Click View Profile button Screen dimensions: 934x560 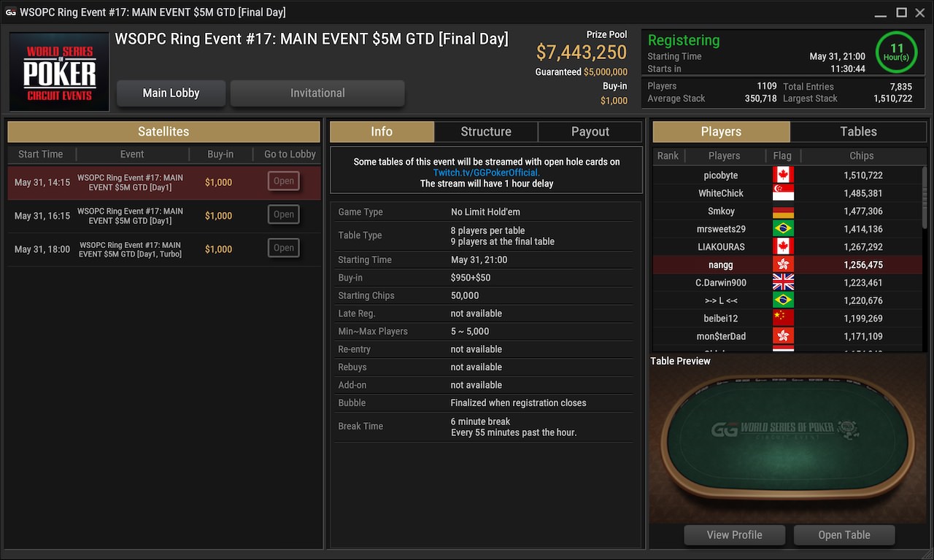tap(734, 534)
